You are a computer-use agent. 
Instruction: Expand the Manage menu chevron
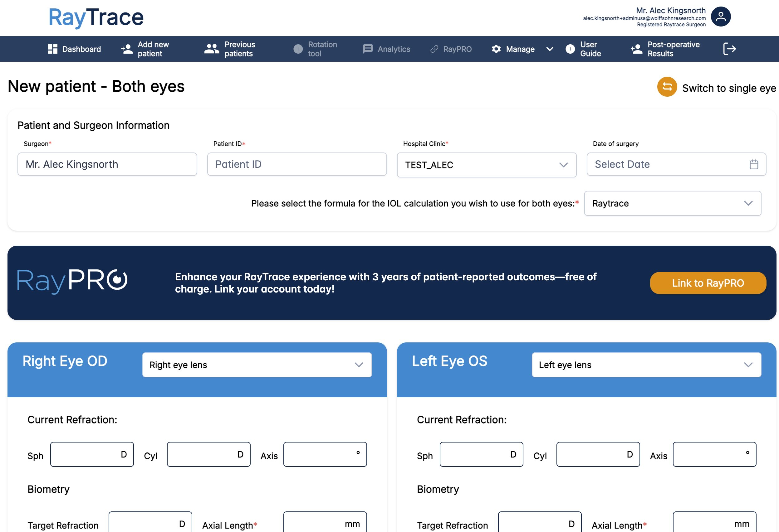coord(549,49)
